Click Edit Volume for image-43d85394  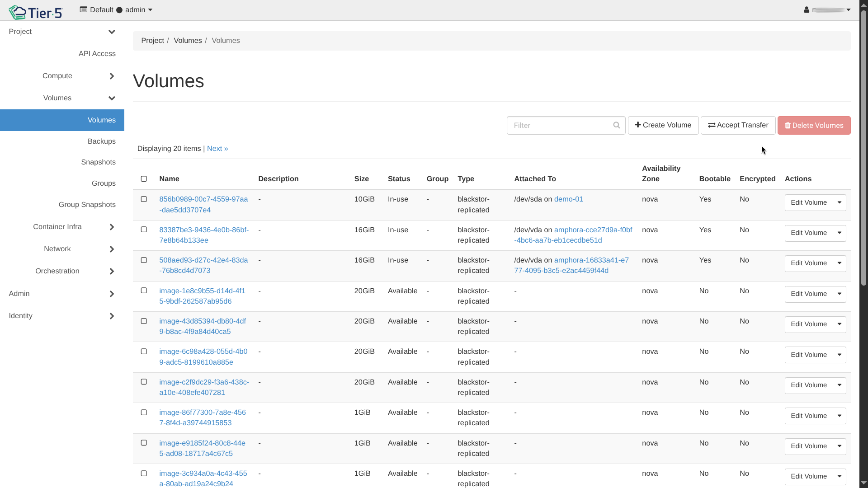click(x=808, y=324)
